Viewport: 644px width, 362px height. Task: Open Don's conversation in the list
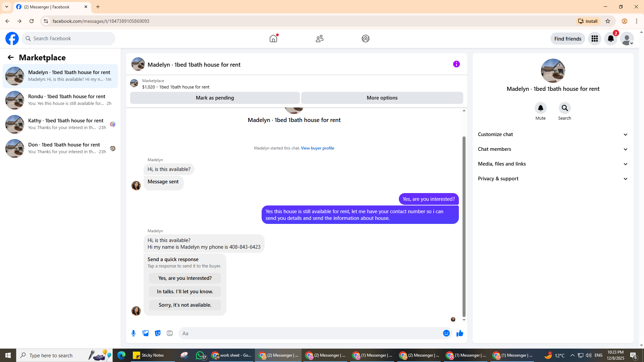pyautogui.click(x=60, y=148)
